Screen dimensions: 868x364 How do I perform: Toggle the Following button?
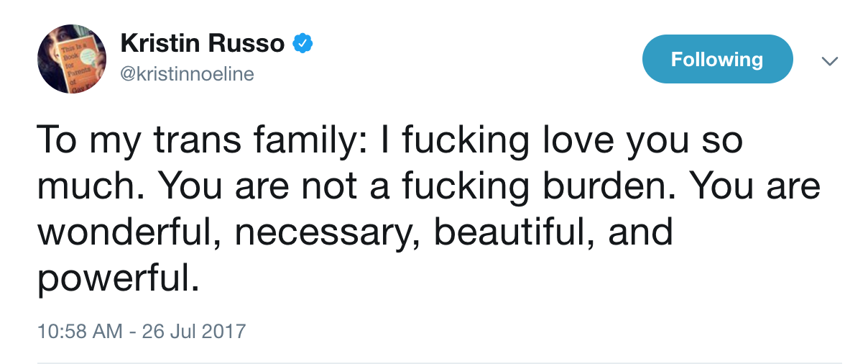pos(716,59)
